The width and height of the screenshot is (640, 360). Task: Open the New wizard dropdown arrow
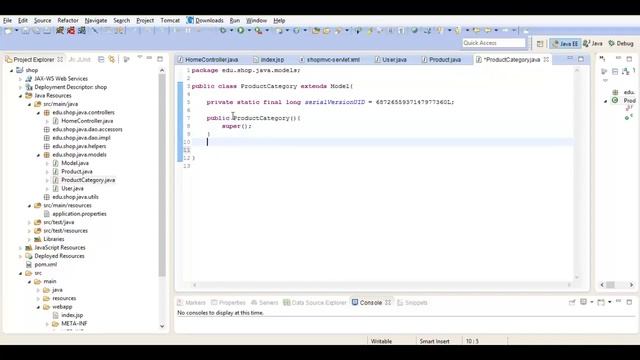point(17,31)
